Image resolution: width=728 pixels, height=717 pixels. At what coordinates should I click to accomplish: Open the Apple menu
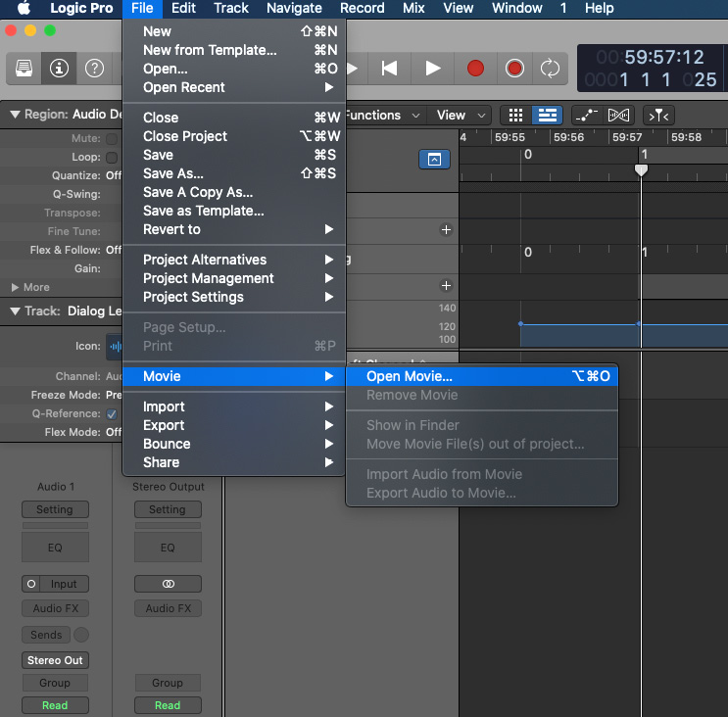[x=24, y=8]
